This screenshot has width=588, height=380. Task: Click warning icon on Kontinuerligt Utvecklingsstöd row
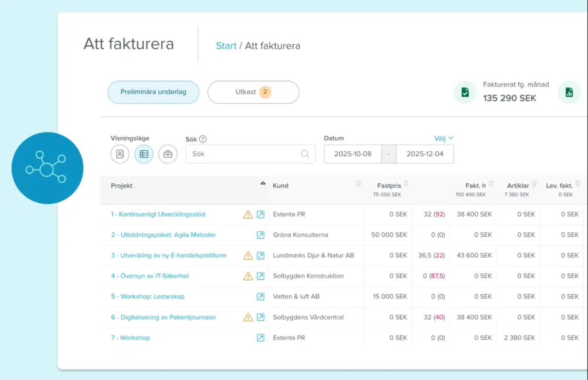click(248, 214)
